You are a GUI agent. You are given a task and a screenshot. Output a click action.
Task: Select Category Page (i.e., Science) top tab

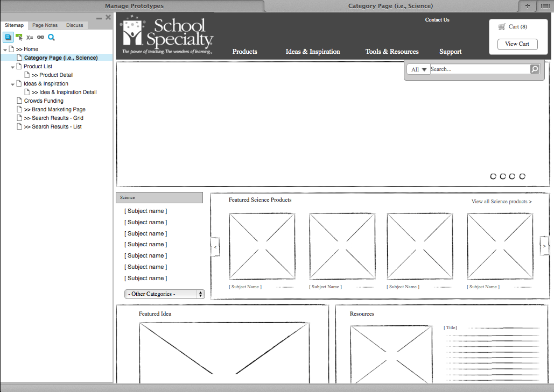(390, 5)
